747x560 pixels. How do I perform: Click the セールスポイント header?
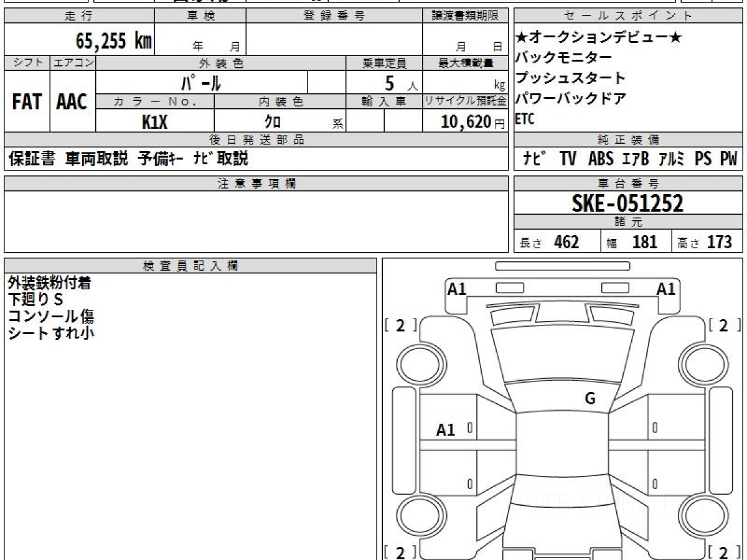point(627,16)
